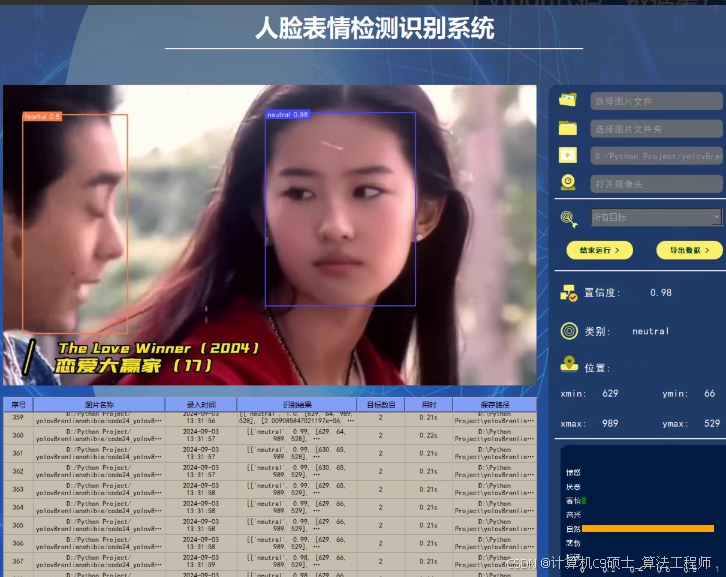726x577 pixels.
Task: Click the open camera webcam icon
Action: [x=568, y=182]
